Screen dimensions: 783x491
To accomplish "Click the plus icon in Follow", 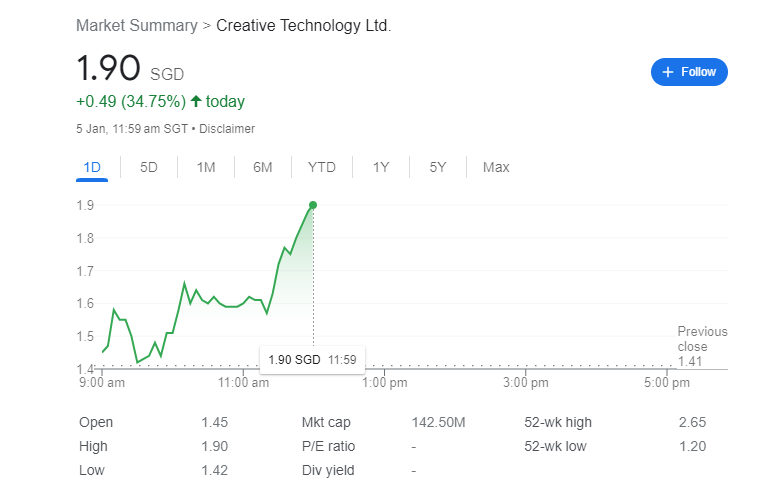I will tap(669, 72).
